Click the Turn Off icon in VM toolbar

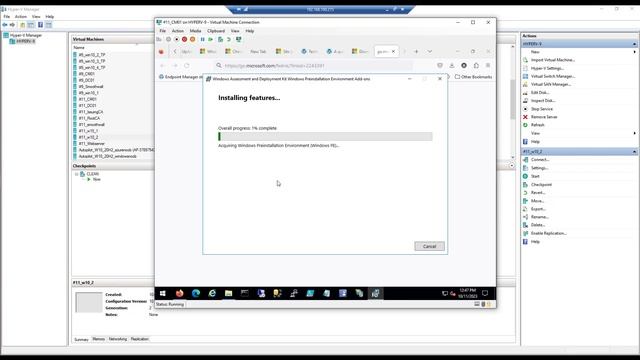coord(176,40)
